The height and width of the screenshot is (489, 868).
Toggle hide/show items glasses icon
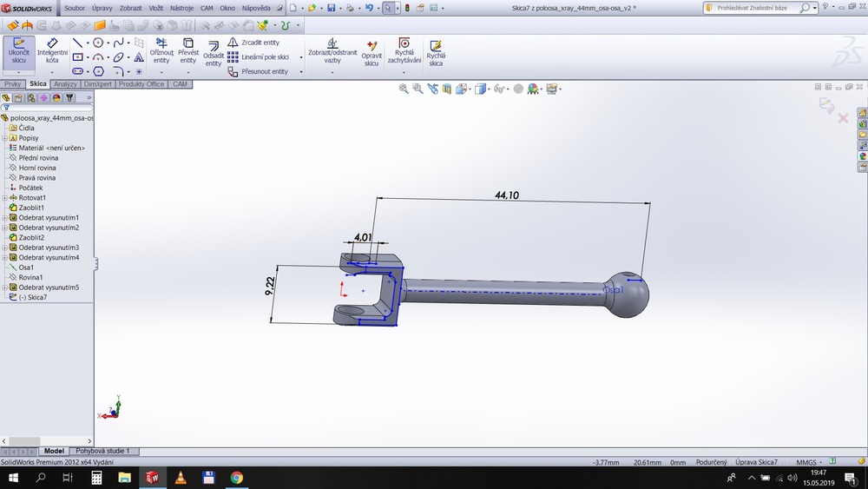[x=499, y=89]
